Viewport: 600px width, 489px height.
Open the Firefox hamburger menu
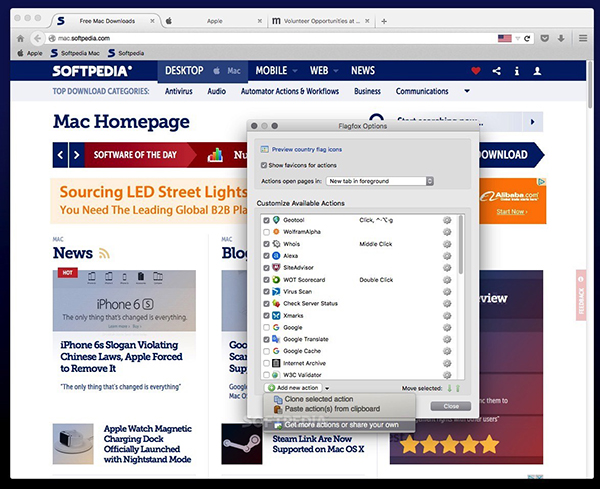pyautogui.click(x=583, y=38)
